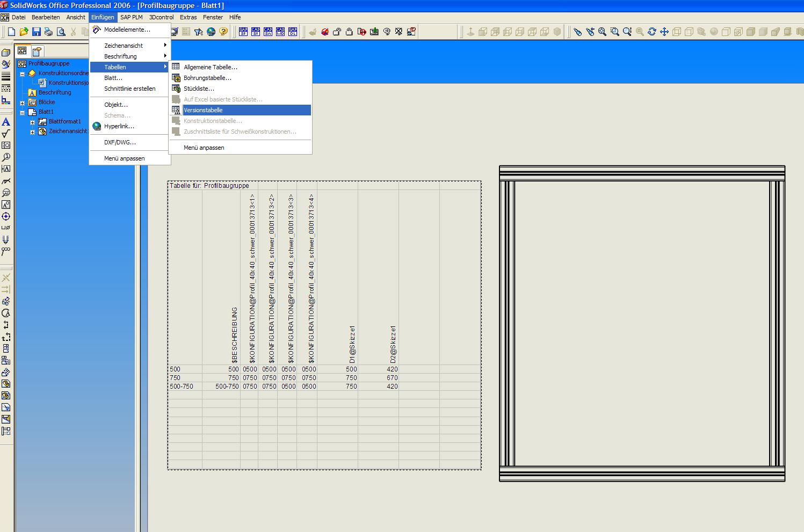Select the Balloon annotation tool
The height and width of the screenshot is (532, 804).
pos(6,157)
